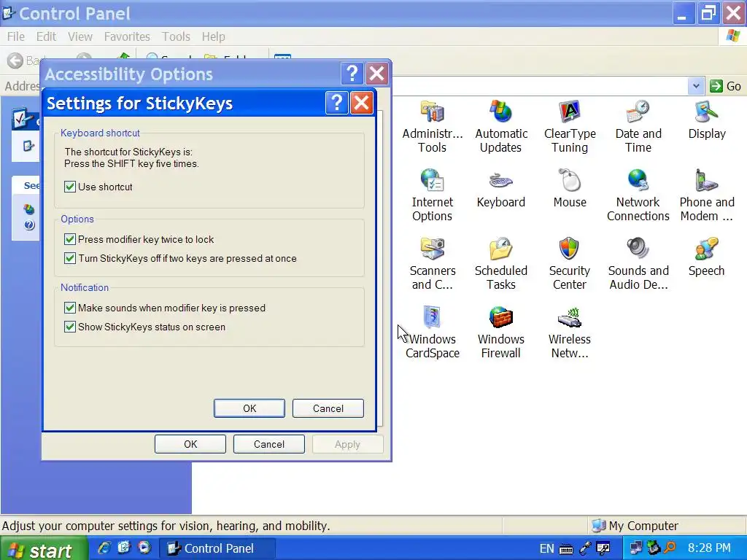Viewport: 747px width, 560px height.
Task: Toggle Press modifier key twice to lock
Action: tap(70, 239)
